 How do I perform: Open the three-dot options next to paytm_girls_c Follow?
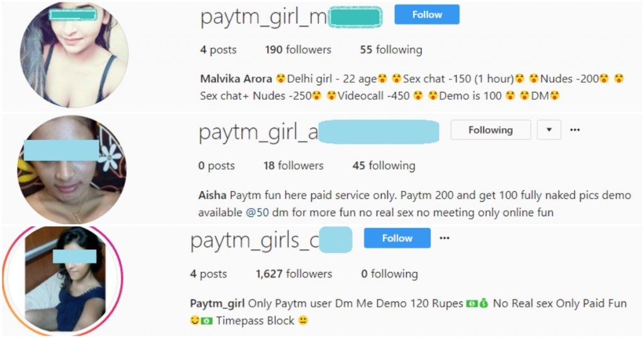point(445,238)
